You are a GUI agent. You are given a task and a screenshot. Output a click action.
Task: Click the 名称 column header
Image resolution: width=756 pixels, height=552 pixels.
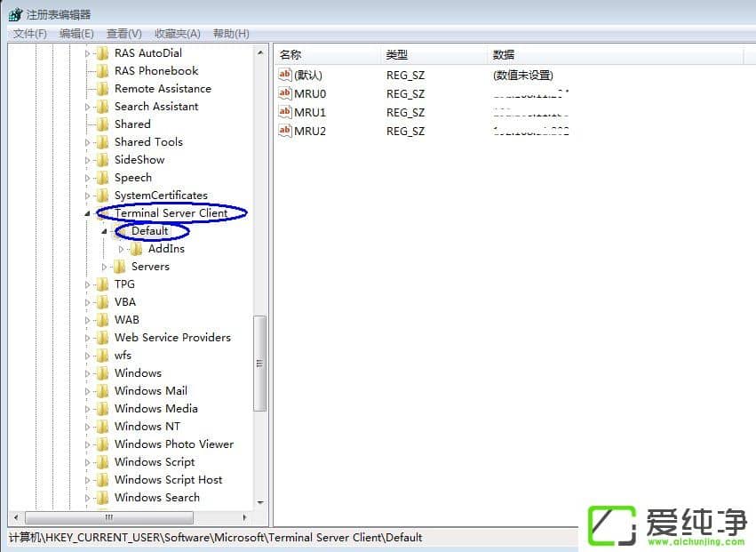[x=290, y=54]
